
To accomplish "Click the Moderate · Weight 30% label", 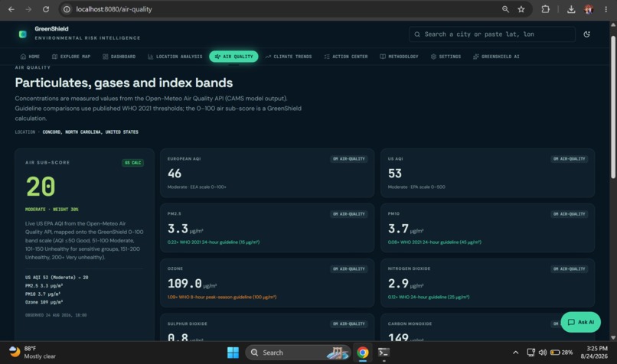I will coord(51,210).
